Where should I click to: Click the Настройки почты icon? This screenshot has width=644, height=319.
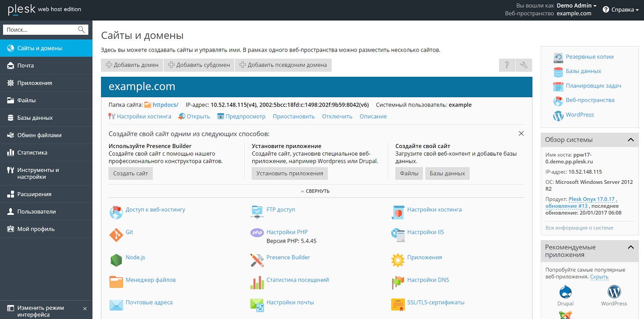(x=257, y=304)
